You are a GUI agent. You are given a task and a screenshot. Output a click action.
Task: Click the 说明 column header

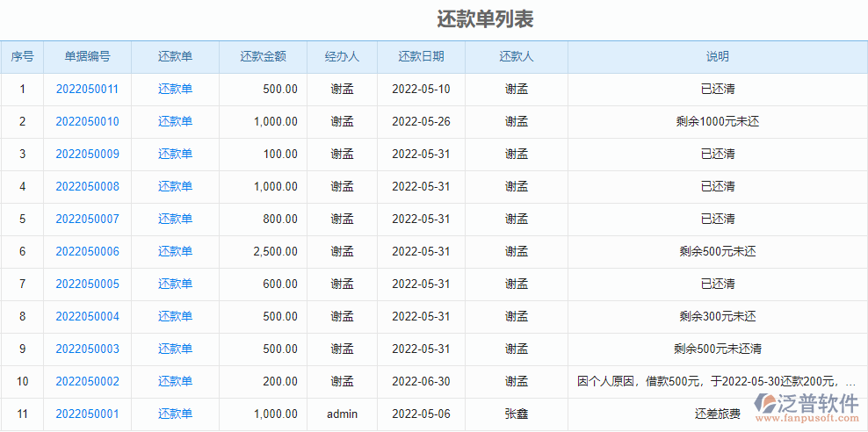[717, 56]
